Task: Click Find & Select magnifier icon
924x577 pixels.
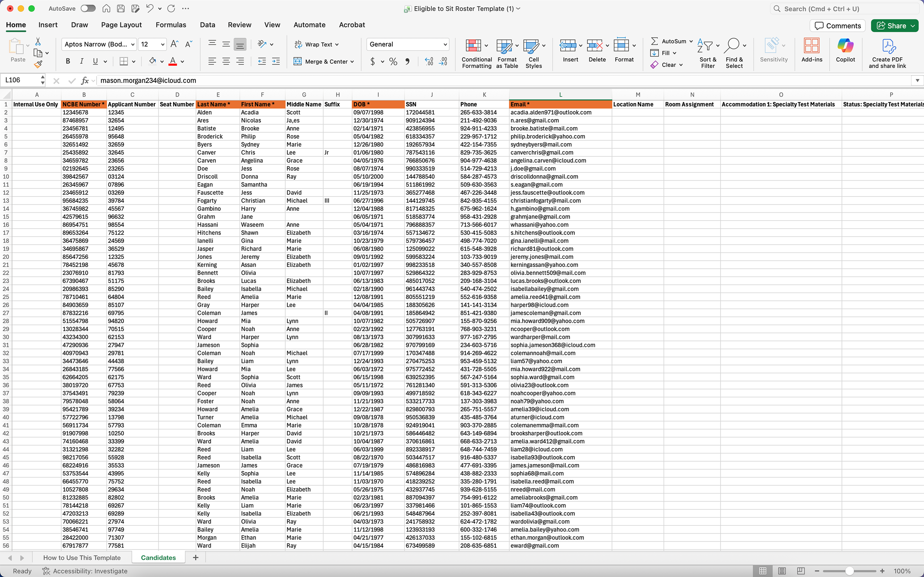Action: pos(732,46)
